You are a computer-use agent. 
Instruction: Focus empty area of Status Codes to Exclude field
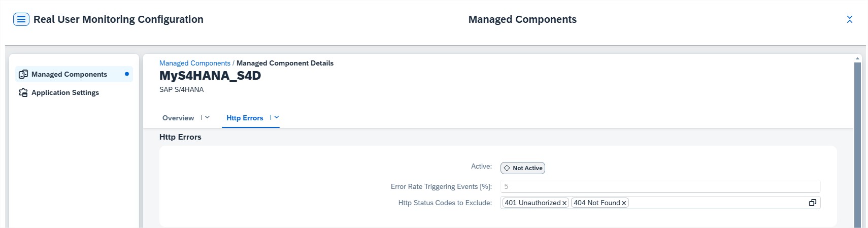coord(716,203)
